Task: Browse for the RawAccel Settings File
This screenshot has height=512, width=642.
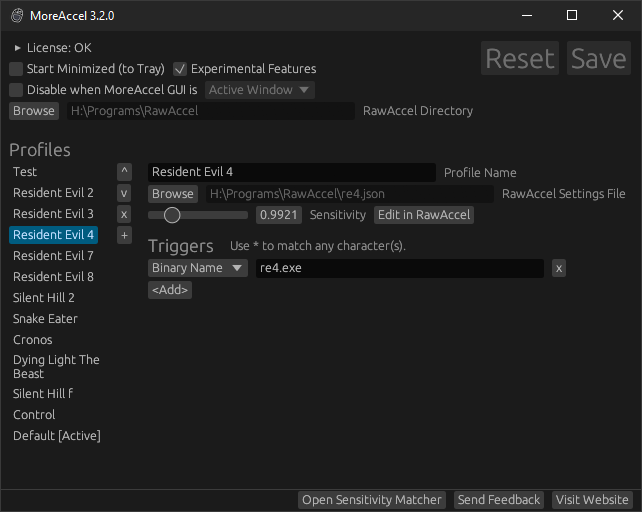Action: coord(173,194)
